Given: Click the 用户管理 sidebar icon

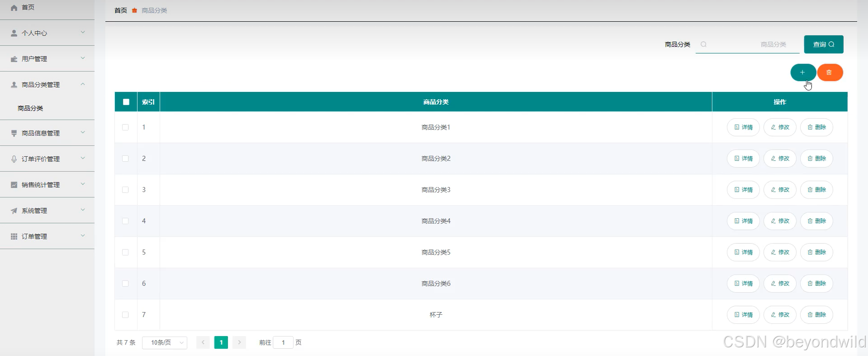Looking at the screenshot, I should pos(14,59).
